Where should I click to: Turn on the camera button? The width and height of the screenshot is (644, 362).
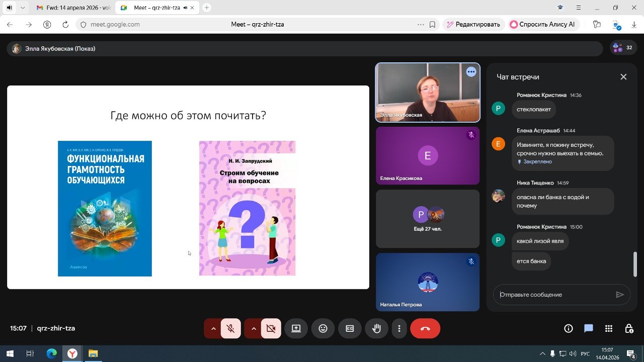click(271, 328)
